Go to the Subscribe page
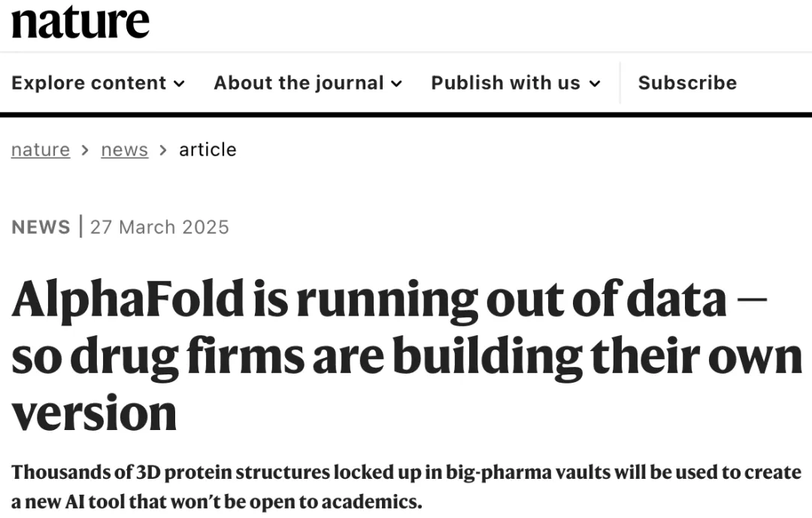Image resolution: width=812 pixels, height=518 pixels. pyautogui.click(x=687, y=83)
